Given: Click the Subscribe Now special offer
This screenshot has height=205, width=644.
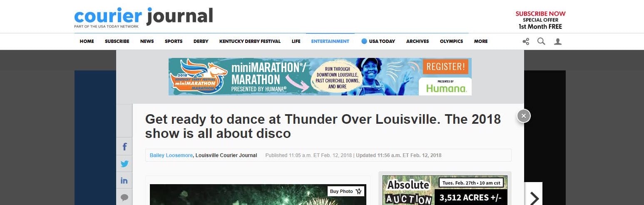Looking at the screenshot, I should [540, 20].
